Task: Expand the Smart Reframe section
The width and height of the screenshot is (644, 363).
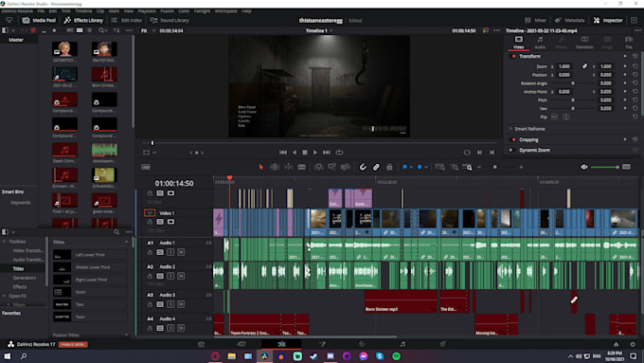Action: tap(510, 129)
